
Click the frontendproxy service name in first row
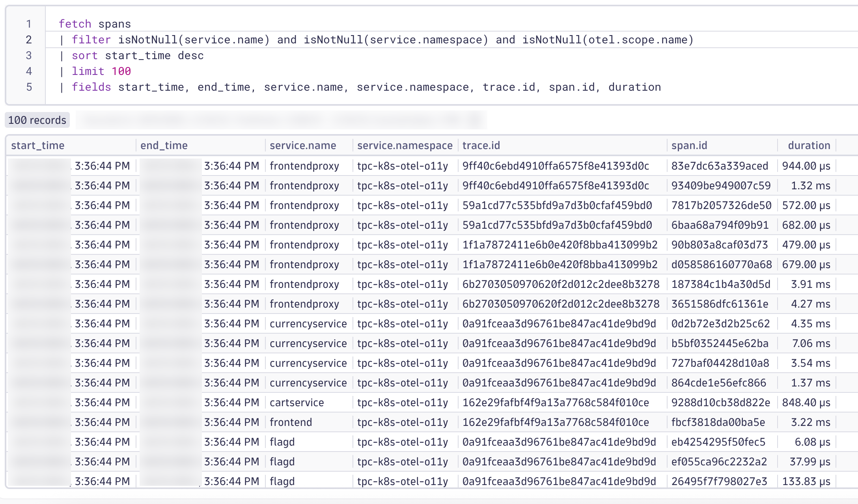pyautogui.click(x=304, y=166)
